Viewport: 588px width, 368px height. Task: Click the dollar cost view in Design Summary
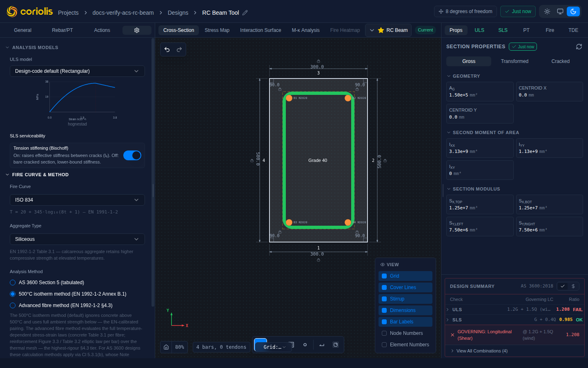573,286
